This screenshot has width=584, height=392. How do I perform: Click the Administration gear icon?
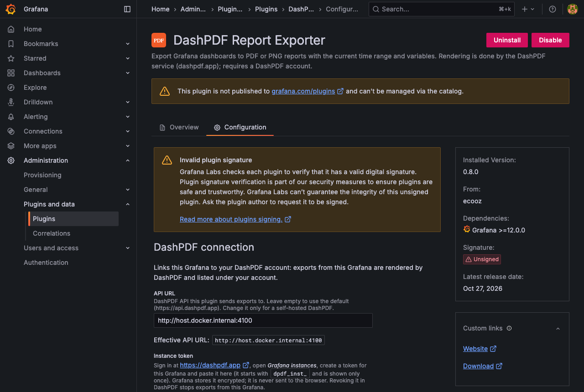tap(11, 160)
